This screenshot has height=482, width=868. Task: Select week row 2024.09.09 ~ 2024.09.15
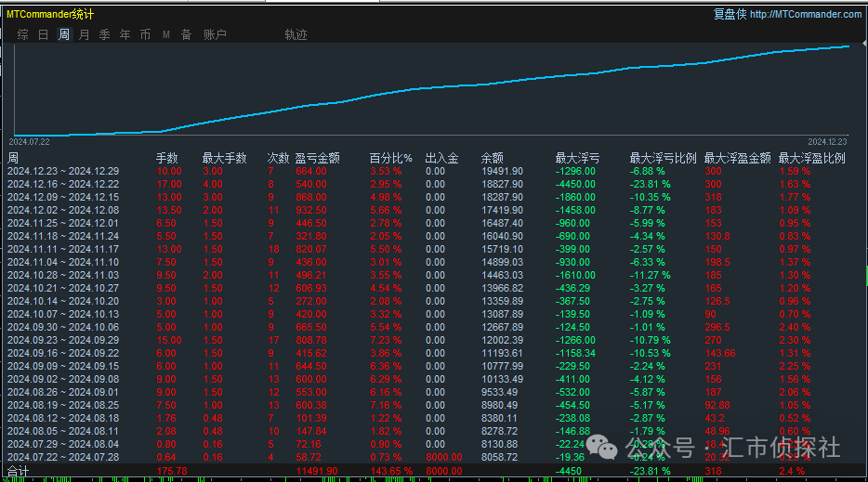(434, 366)
